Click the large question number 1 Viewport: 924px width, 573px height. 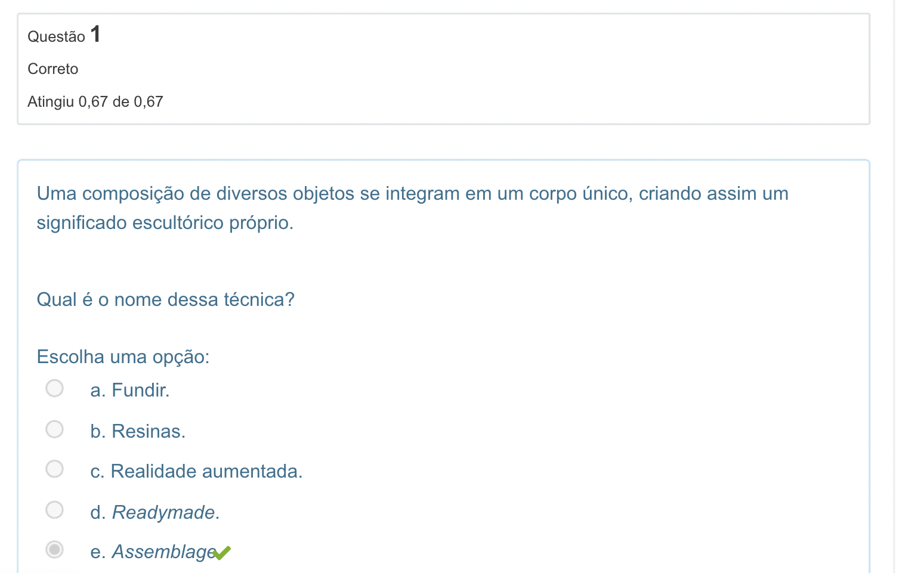(x=95, y=34)
